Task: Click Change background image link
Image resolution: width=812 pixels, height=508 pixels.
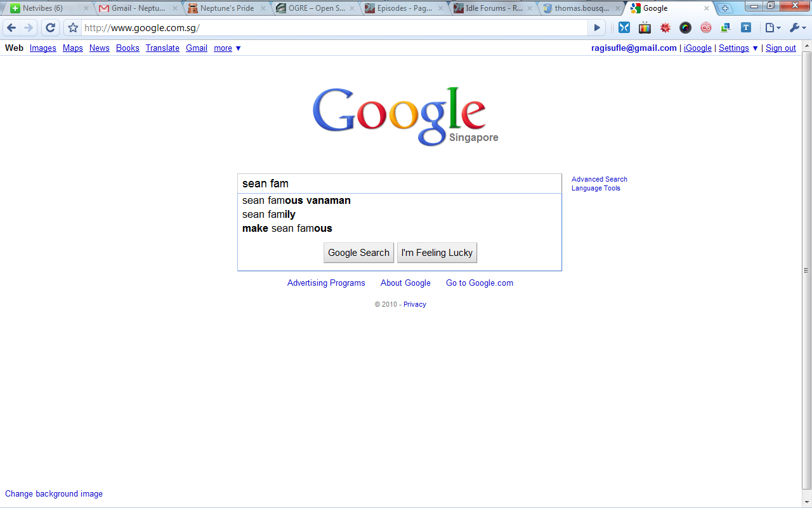Action: (54, 494)
